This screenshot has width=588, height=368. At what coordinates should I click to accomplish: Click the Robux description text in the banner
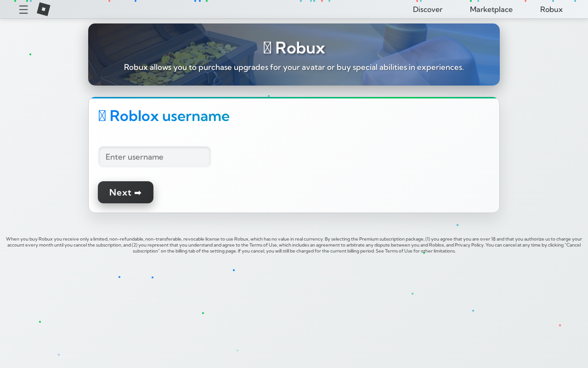click(294, 67)
